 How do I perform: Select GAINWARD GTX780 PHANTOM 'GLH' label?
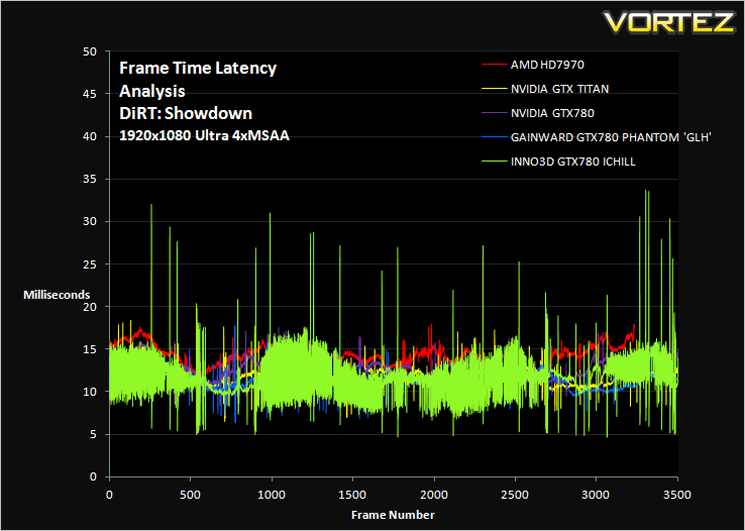[611, 137]
